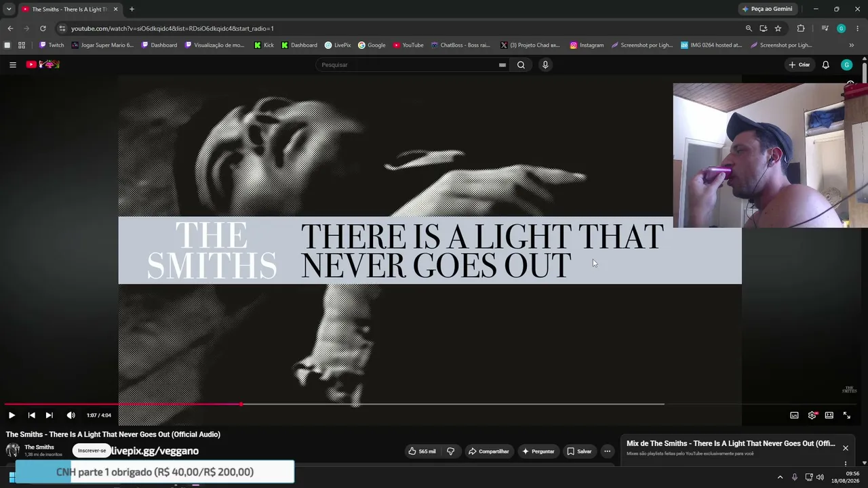Open the taskbar volume control
The width and height of the screenshot is (868, 488).
[x=820, y=477]
